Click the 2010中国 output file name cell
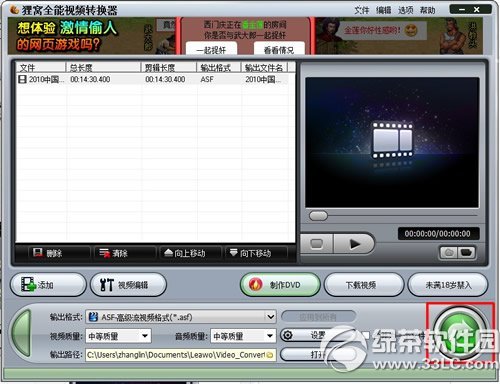Image resolution: width=500 pixels, height=384 pixels. (x=263, y=79)
